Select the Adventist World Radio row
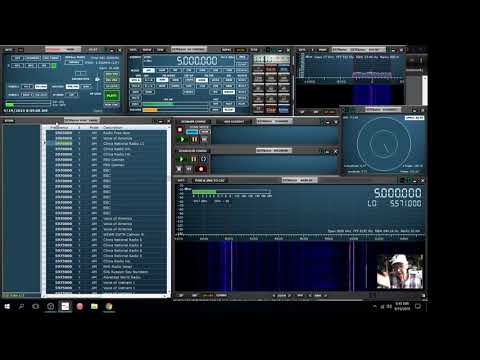Image resolution: width=480 pixels, height=360 pixels. (106, 277)
